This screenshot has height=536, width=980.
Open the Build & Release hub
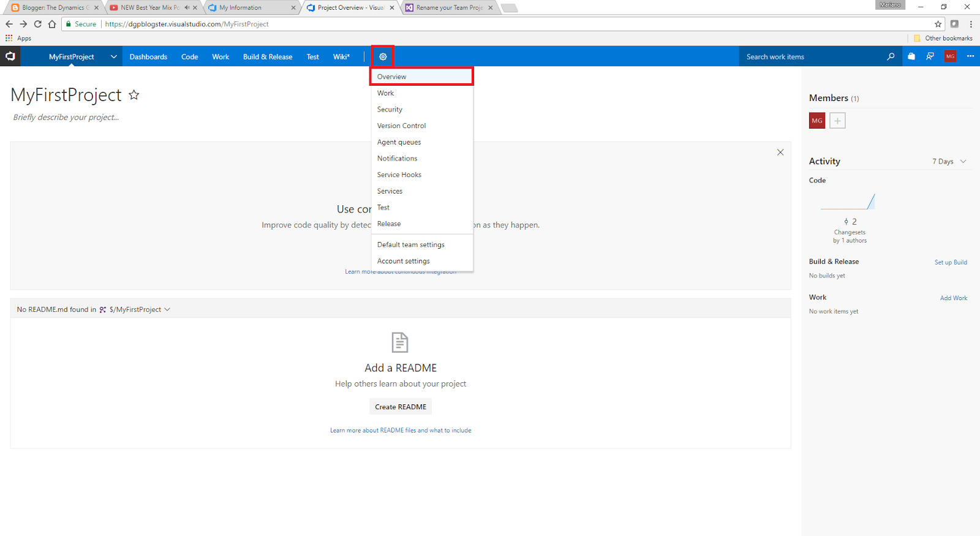[268, 56]
